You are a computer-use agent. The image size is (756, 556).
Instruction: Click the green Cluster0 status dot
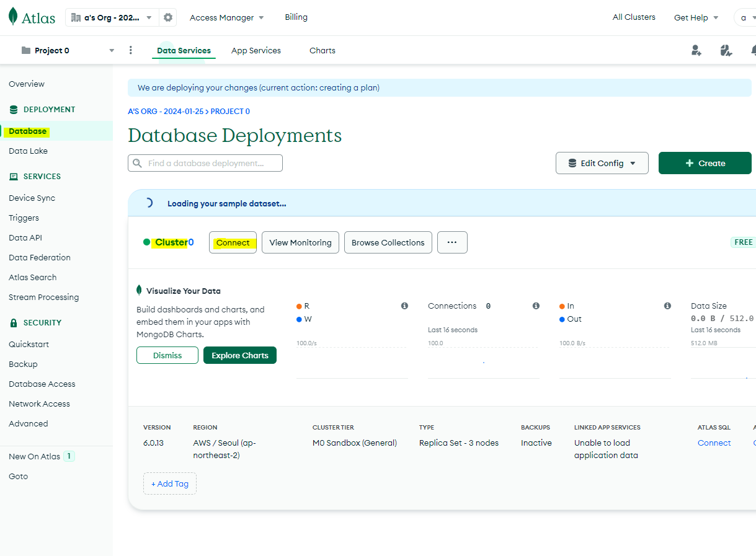tap(146, 242)
